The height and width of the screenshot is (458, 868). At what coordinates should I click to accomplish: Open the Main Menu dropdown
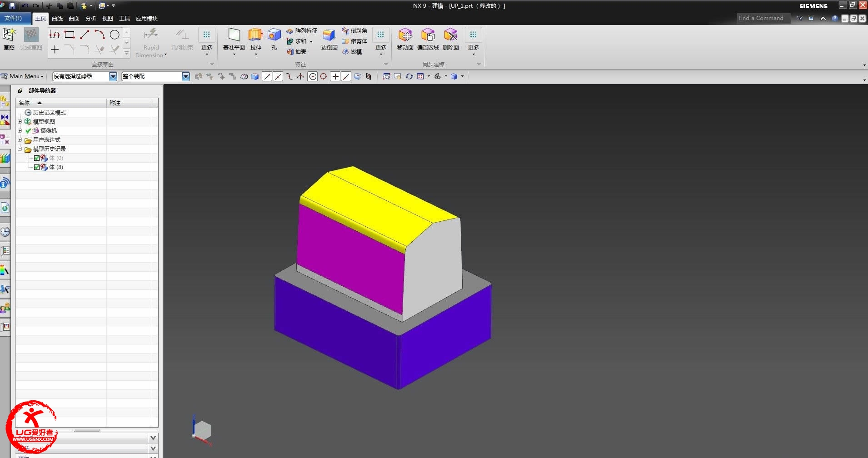(23, 76)
